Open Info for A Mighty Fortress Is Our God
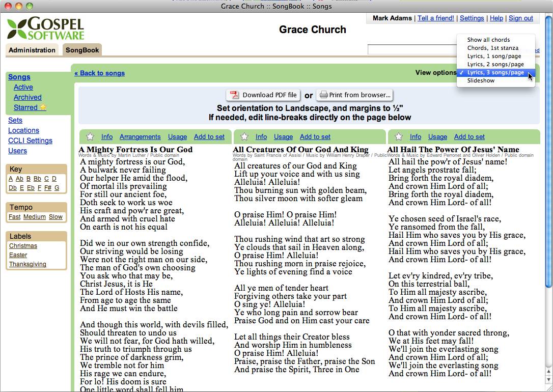This screenshot has width=553, height=392. point(107,137)
